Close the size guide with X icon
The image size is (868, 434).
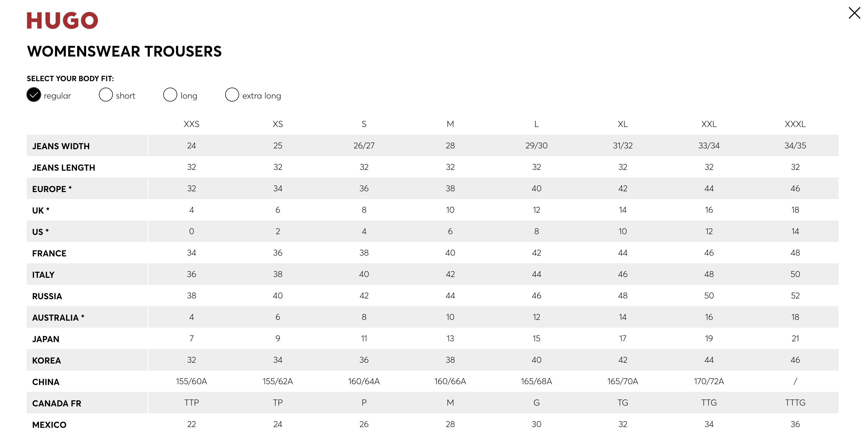click(854, 13)
